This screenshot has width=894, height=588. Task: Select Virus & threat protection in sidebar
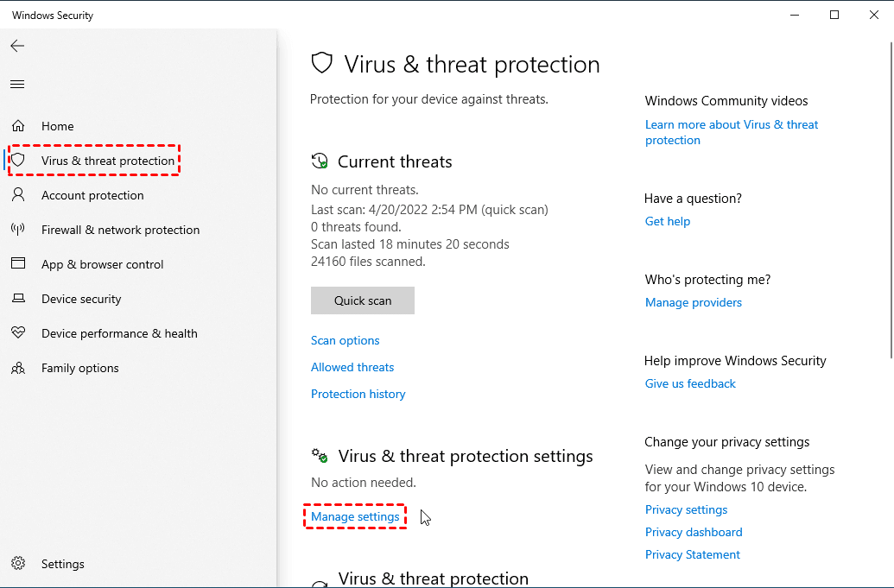click(107, 161)
